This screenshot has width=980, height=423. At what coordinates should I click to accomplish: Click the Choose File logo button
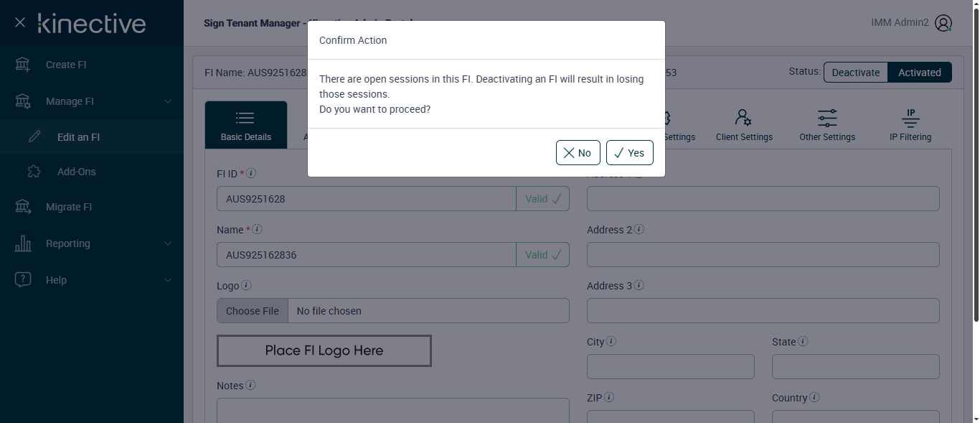click(x=253, y=311)
